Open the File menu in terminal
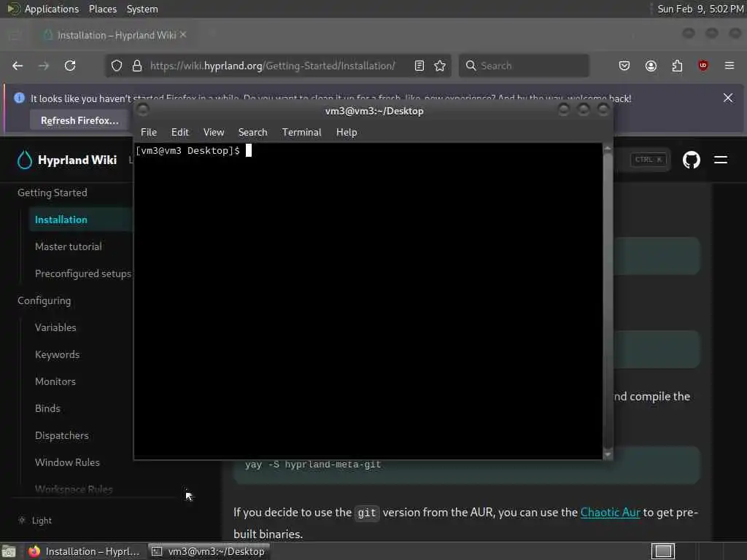This screenshot has width=747, height=560. pyautogui.click(x=149, y=133)
